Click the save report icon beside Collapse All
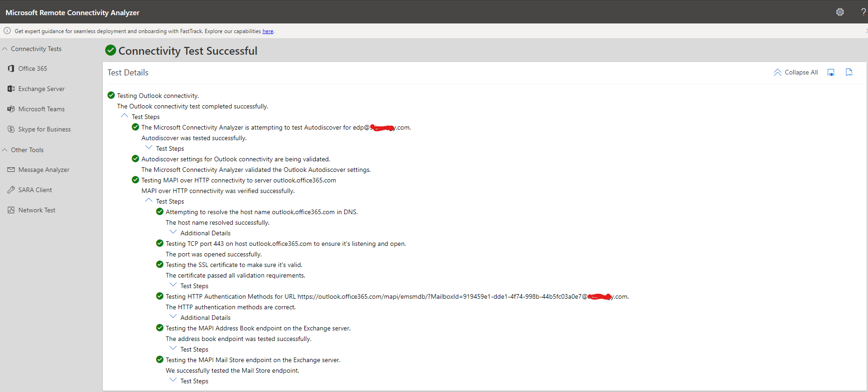The height and width of the screenshot is (392, 868). click(831, 73)
